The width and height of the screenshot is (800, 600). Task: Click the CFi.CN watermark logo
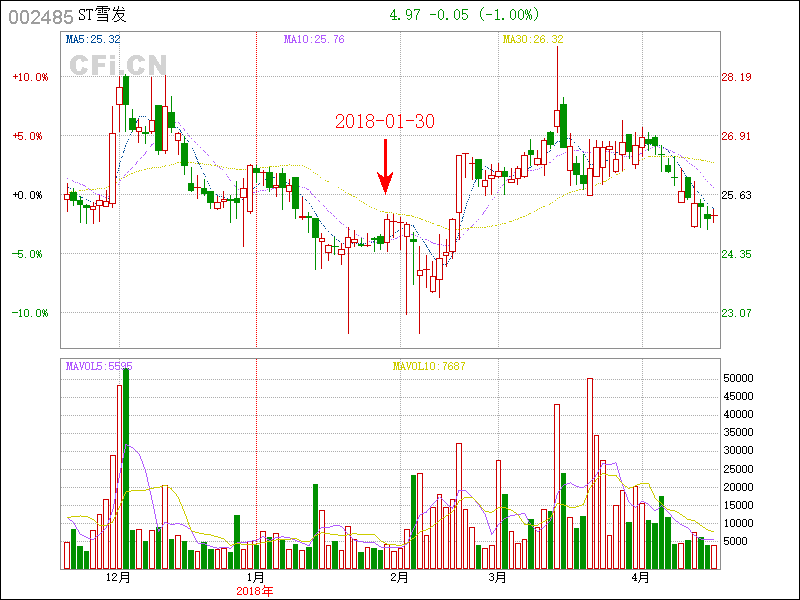(117, 64)
